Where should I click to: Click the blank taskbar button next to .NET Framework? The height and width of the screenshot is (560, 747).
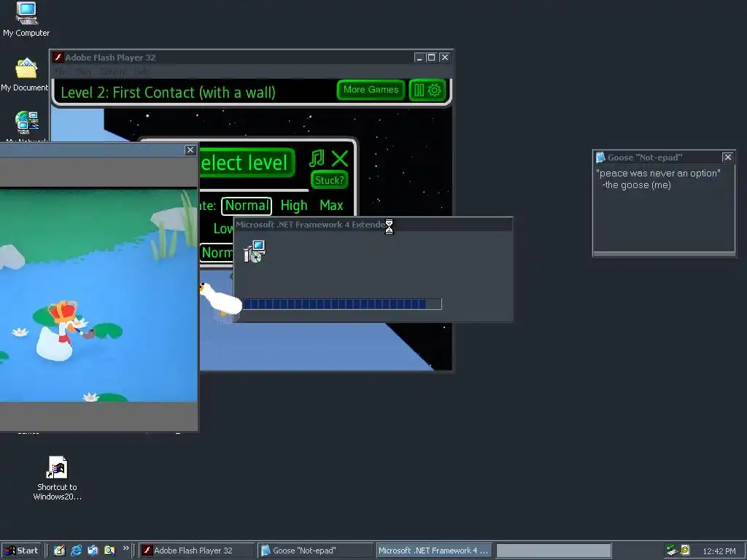(x=554, y=551)
